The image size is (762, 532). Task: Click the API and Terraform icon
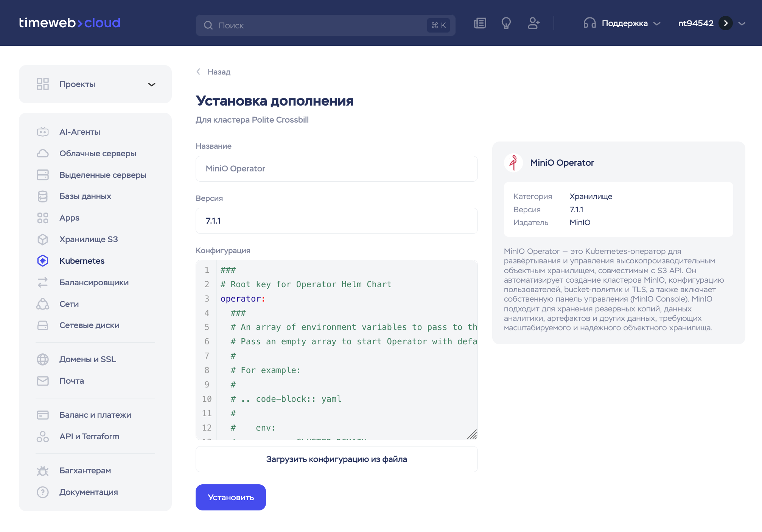(x=43, y=436)
